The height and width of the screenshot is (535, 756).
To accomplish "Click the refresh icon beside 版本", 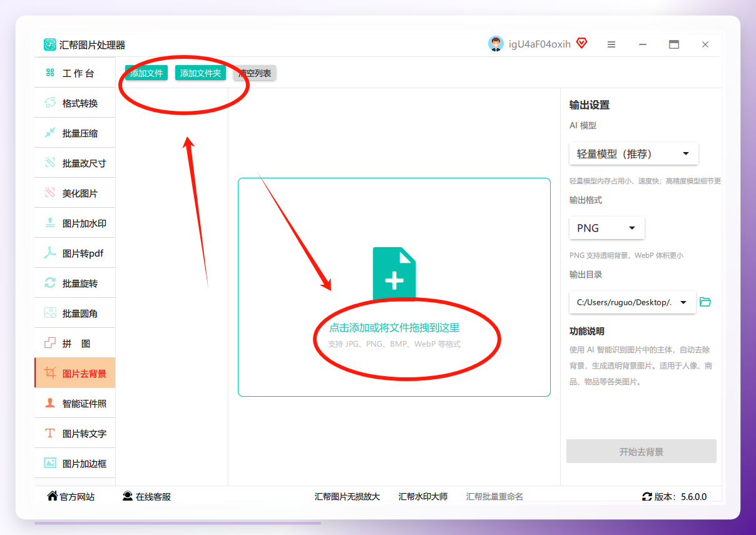I will coord(647,497).
